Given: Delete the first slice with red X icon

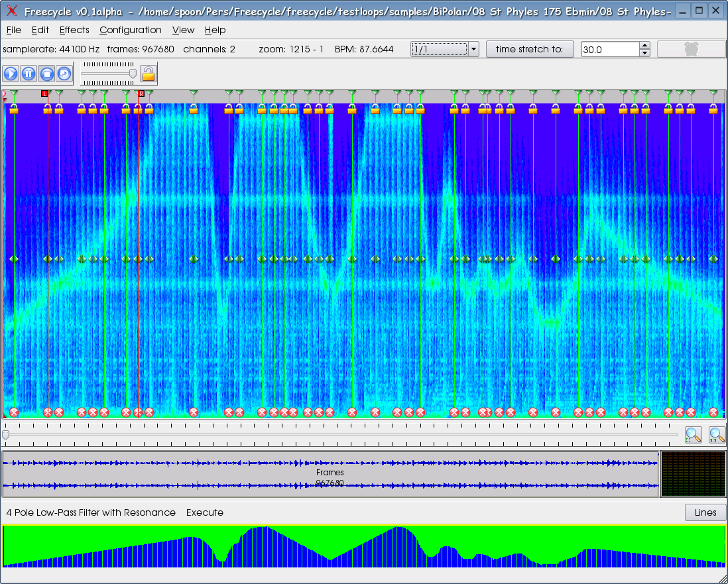Looking at the screenshot, I should click(14, 412).
